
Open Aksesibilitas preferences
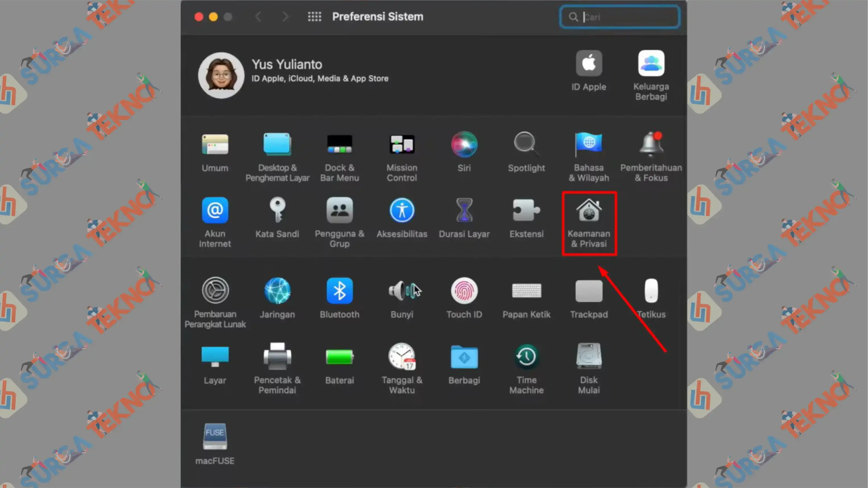402,210
